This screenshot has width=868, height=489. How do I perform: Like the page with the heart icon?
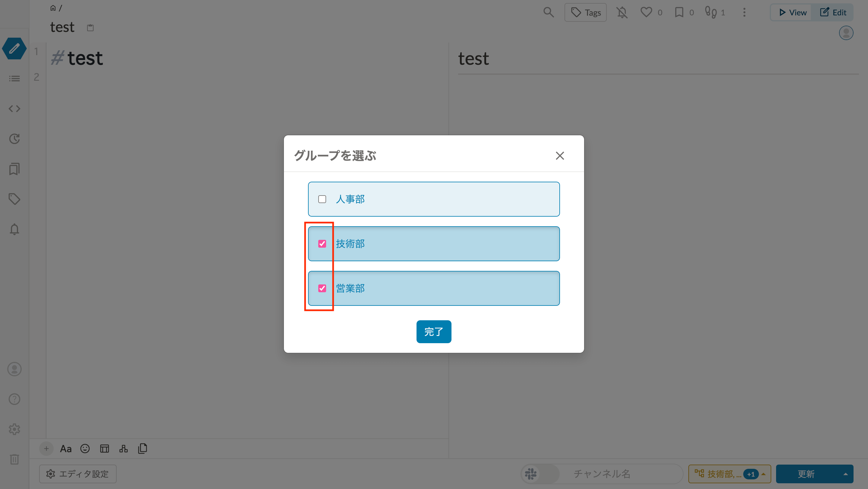pyautogui.click(x=646, y=12)
